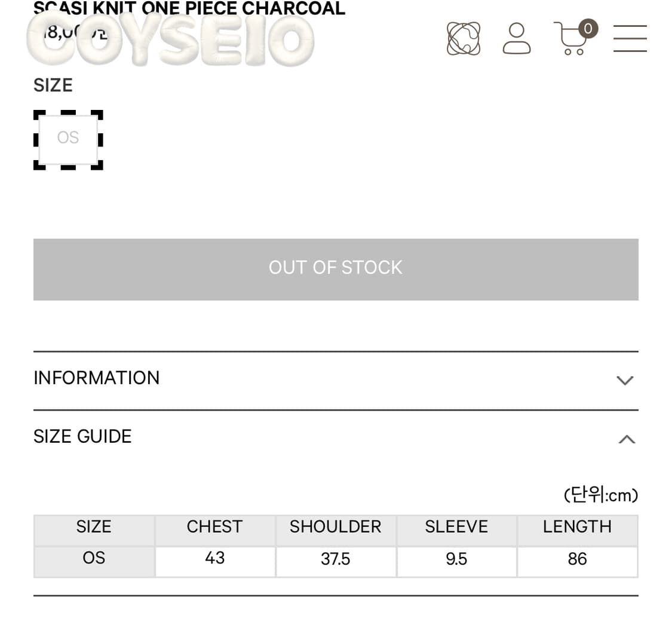The width and height of the screenshot is (672, 634).
Task: Open the user account icon
Action: 517,39
